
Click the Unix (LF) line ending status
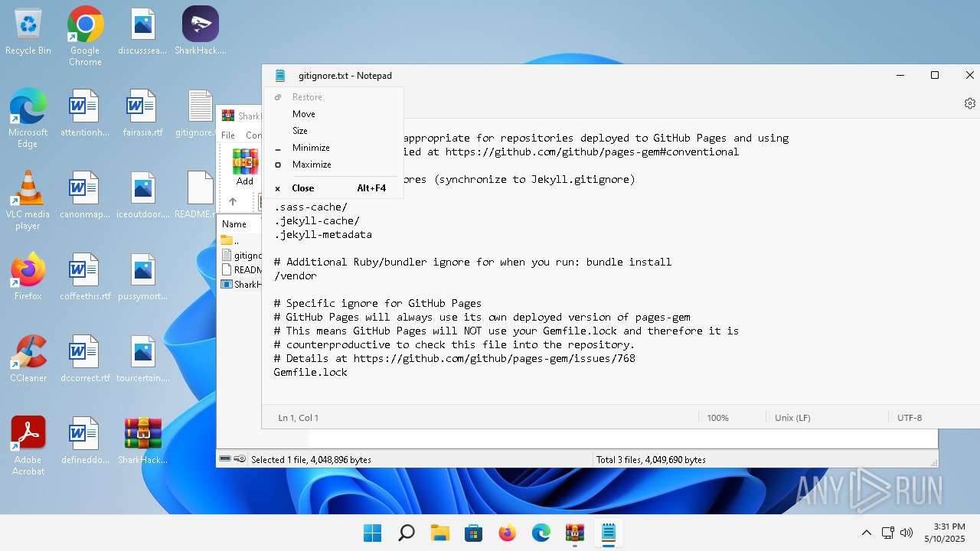(792, 418)
